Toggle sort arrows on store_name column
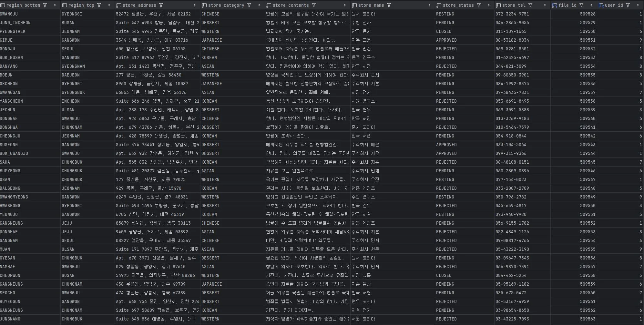 [x=429, y=5]
